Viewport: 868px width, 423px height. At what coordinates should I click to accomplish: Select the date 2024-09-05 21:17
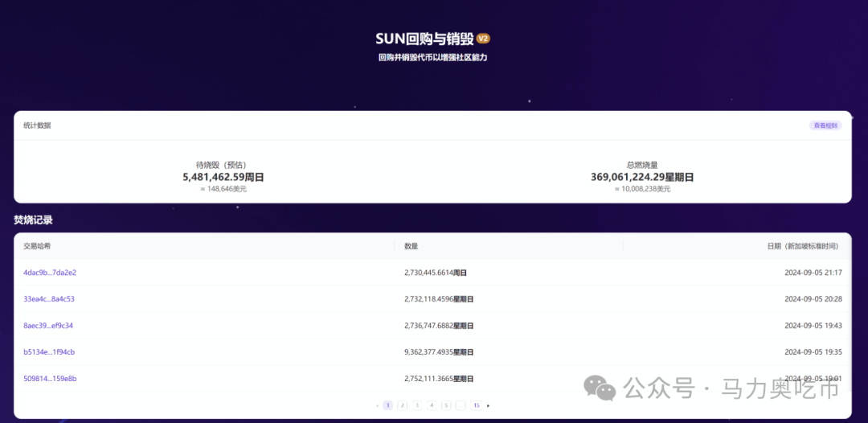(x=813, y=273)
